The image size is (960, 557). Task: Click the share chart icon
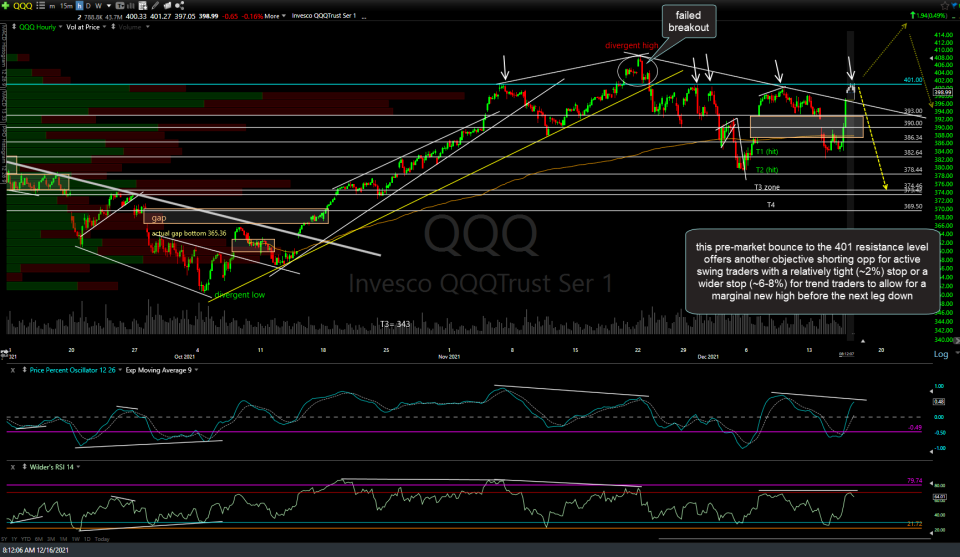(x=179, y=6)
